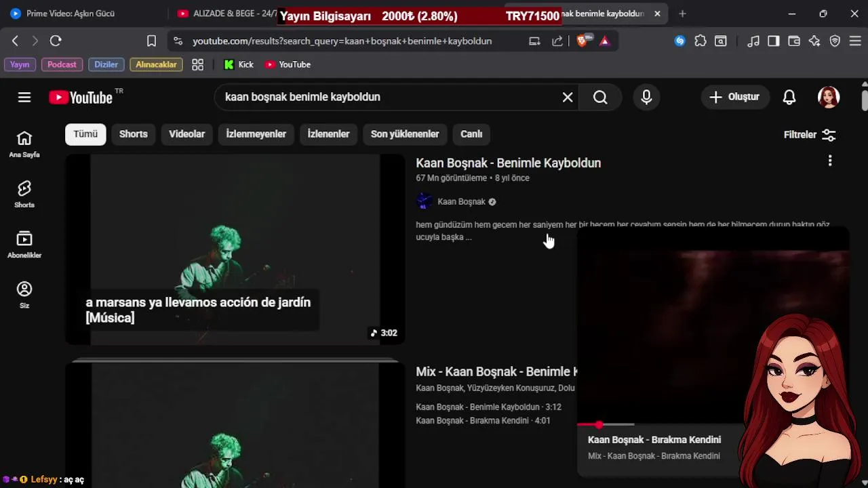
Task: Open the Kaan Boşnak - Benimle Kayboldun title
Action: (508, 163)
